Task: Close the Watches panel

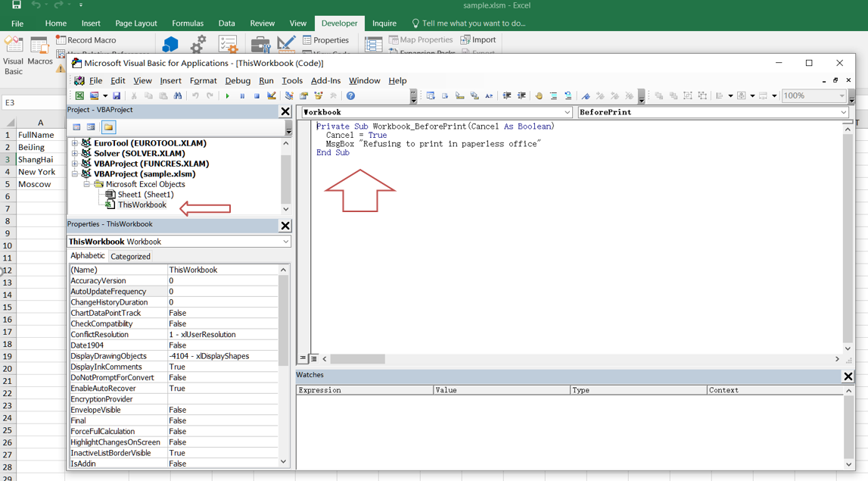Action: pyautogui.click(x=848, y=376)
